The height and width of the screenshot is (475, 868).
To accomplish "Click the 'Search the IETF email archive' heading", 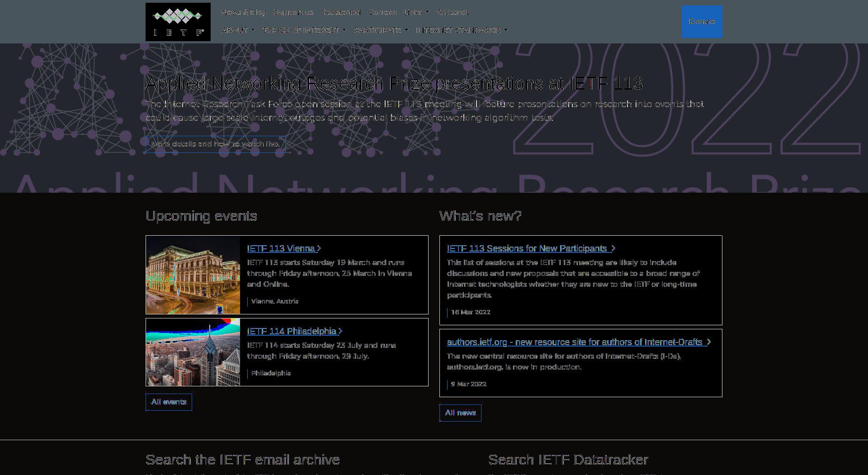I will pyautogui.click(x=243, y=460).
